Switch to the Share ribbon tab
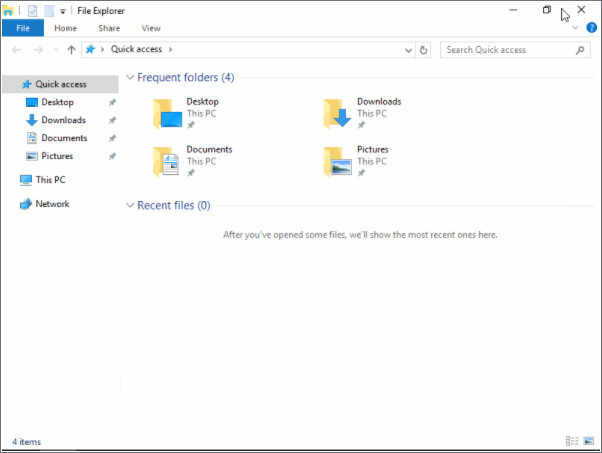Viewport: 602px width, 453px height. pyautogui.click(x=109, y=28)
